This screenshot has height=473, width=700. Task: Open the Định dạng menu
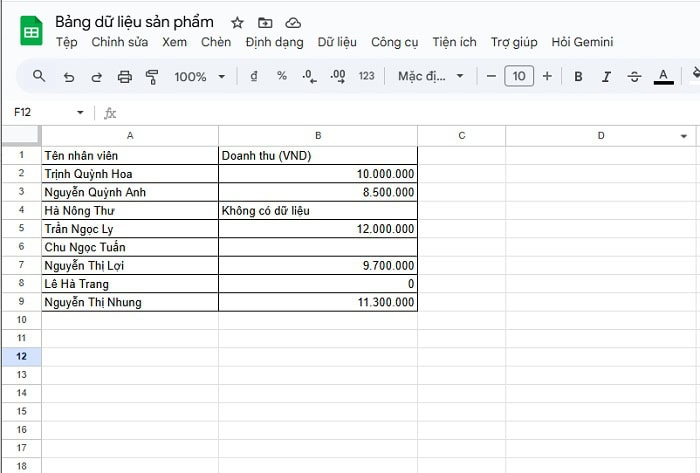[x=274, y=42]
